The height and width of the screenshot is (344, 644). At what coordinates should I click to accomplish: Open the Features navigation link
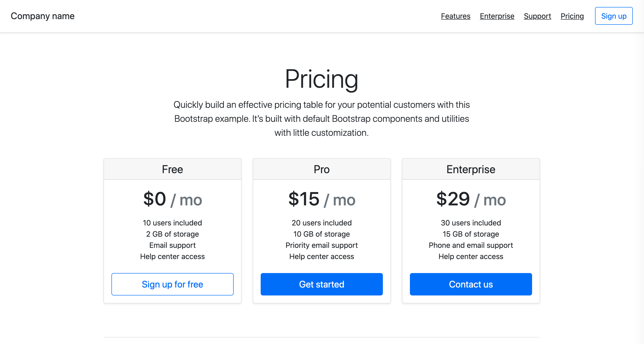coord(456,16)
